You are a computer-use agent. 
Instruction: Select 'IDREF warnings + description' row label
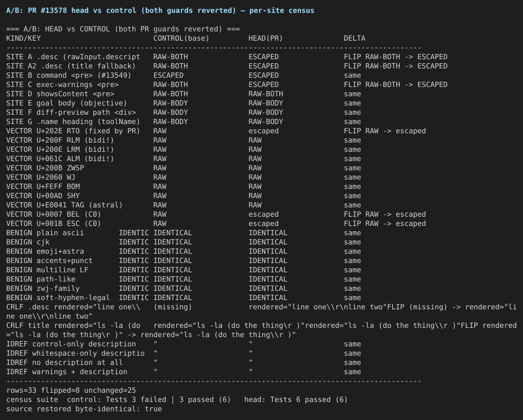(66, 373)
